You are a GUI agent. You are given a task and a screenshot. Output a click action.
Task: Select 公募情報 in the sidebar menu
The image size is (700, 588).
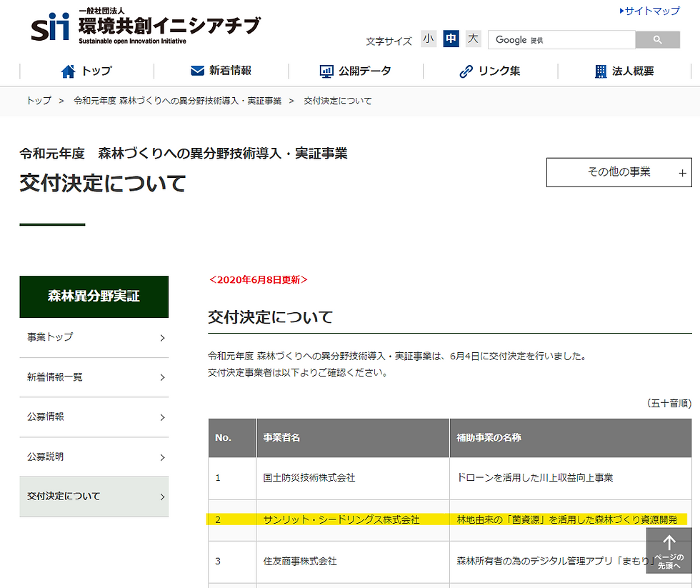94,417
